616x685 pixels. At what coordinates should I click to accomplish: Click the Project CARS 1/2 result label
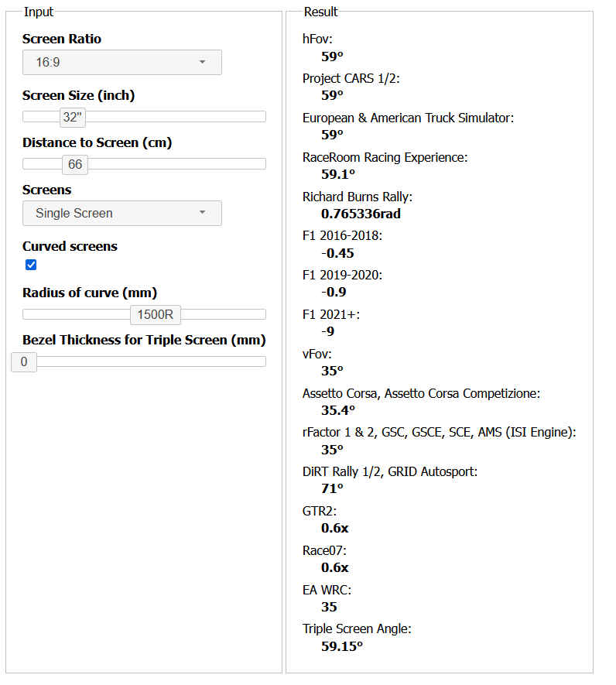click(x=351, y=78)
